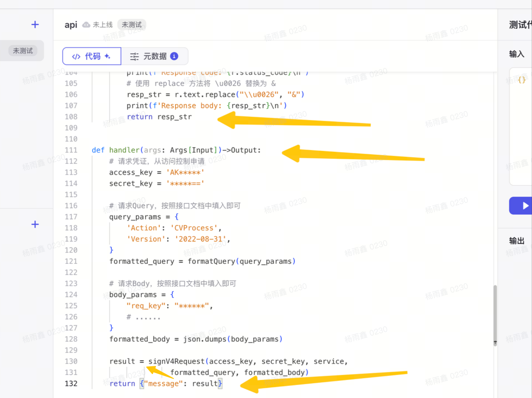Click the api function title
Viewport: 532px width, 398px height.
71,25
